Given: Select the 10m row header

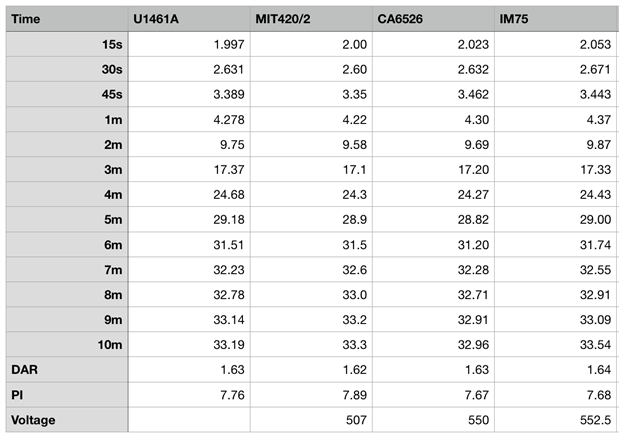Looking at the screenshot, I should [x=66, y=343].
